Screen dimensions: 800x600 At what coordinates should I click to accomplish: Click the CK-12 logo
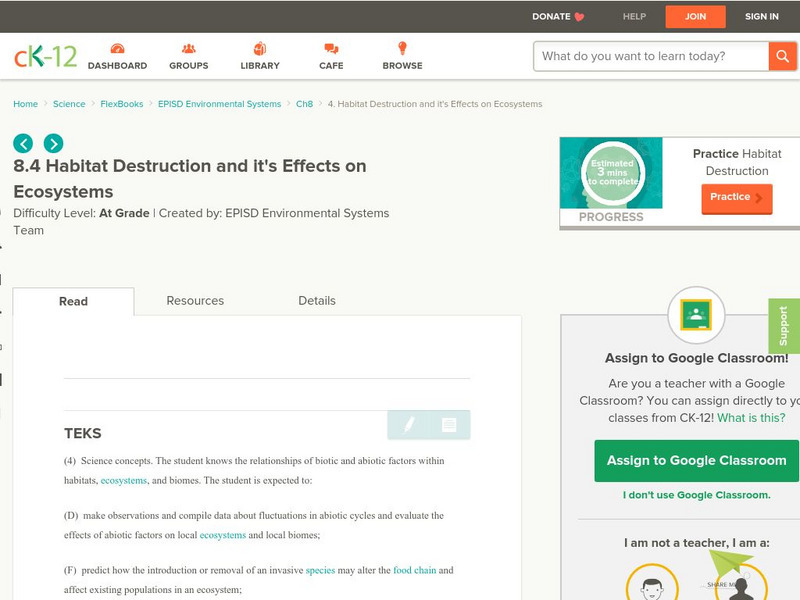(x=45, y=56)
